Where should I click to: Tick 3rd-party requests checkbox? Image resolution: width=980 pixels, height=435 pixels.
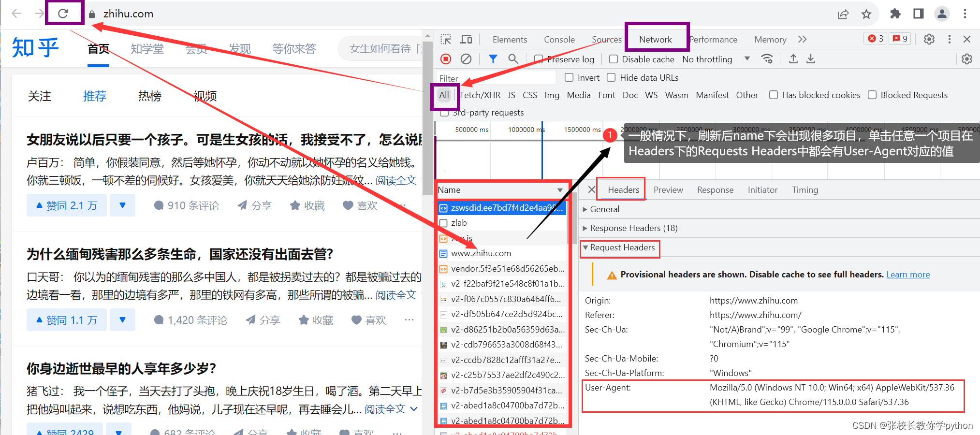(444, 113)
